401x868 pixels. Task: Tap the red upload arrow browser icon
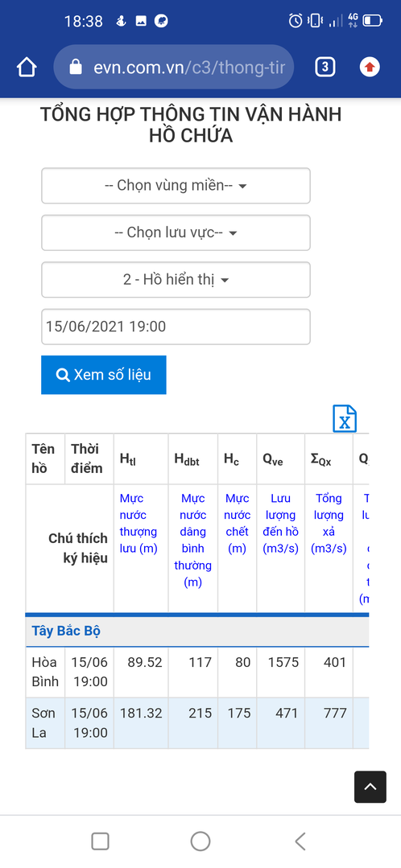coord(370,68)
